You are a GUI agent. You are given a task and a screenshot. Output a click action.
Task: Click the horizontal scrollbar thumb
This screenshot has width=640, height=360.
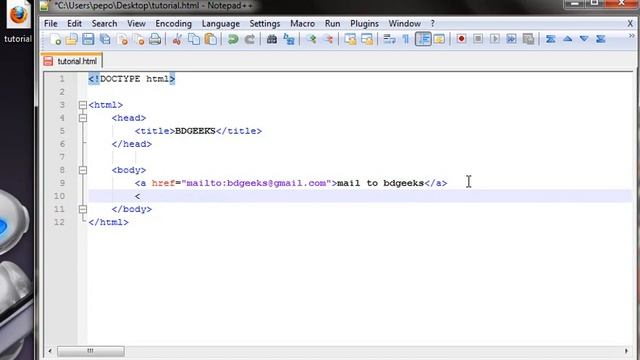[91, 351]
